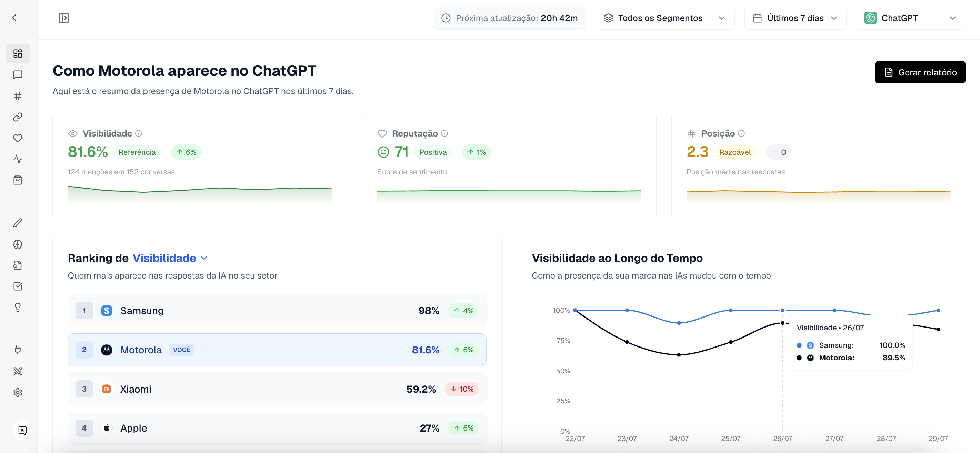980x453 pixels.
Task: Click the Samsung logo in ranking
Action: (x=107, y=311)
